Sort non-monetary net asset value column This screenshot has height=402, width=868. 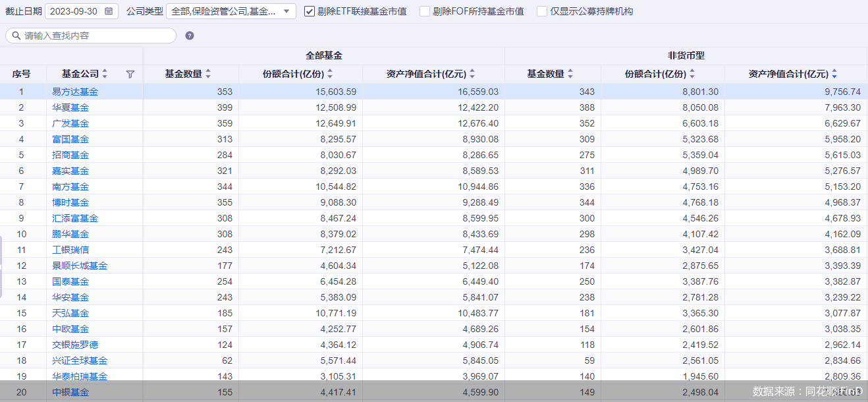coord(834,74)
